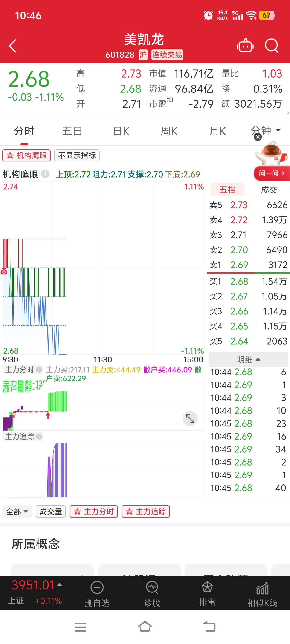Image resolution: width=290 pixels, height=644 pixels.
Task: Open the 全部 dropdown
Action: (17, 512)
